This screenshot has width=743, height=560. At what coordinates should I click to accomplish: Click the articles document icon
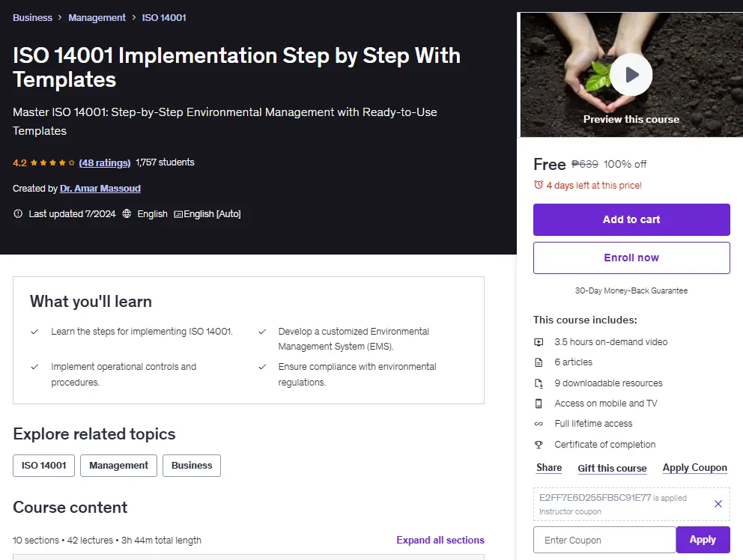click(539, 362)
